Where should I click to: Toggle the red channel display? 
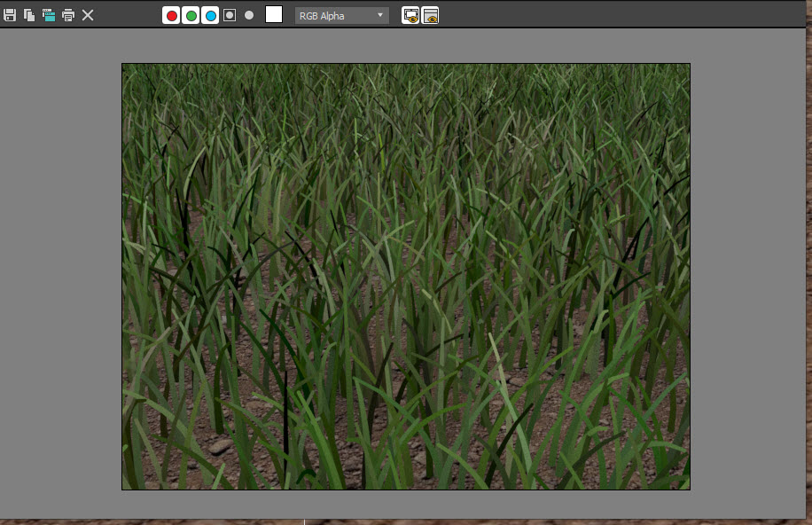click(171, 16)
